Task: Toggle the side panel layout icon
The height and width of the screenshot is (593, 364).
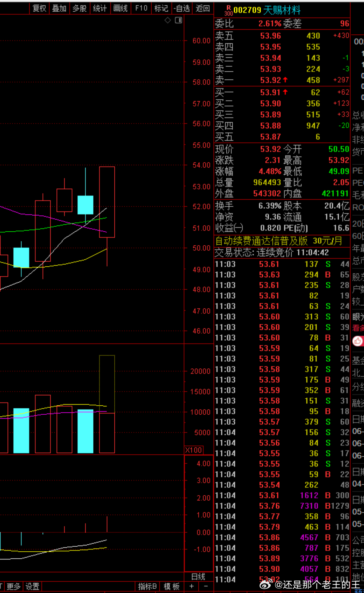Action: click(178, 20)
